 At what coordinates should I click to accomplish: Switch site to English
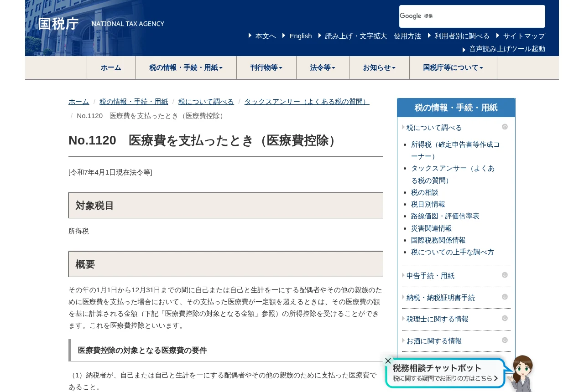(x=301, y=36)
